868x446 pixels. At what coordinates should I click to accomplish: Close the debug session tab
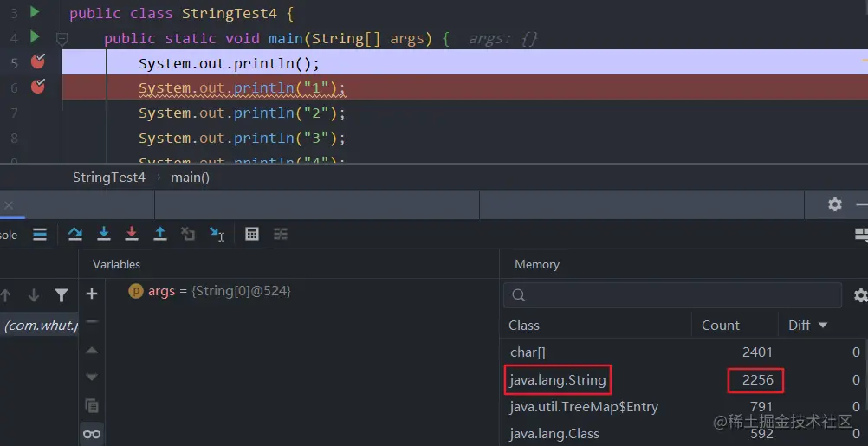9,205
